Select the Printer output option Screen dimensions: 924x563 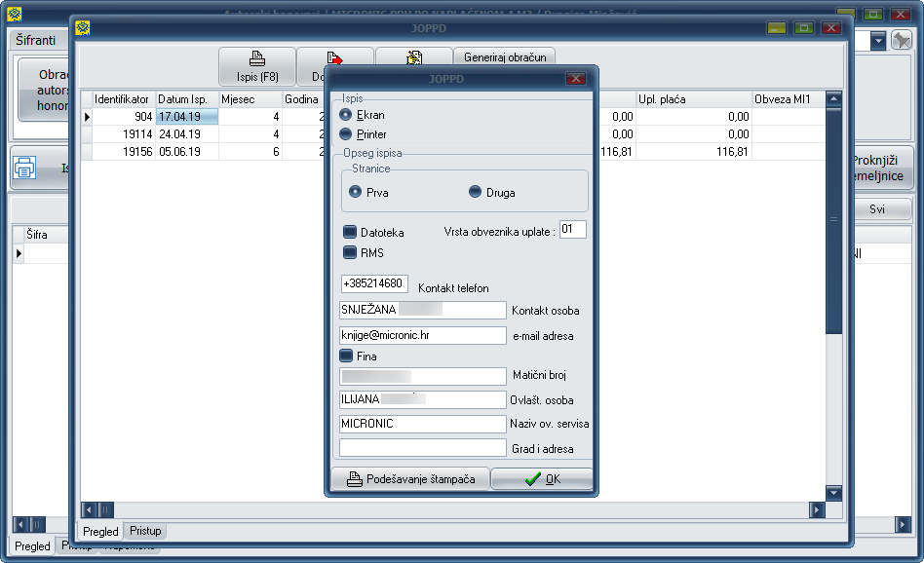pos(346,133)
